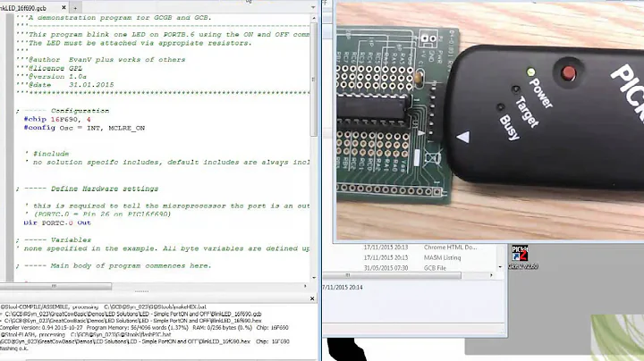Click the '@date 31.01.2015' comment line
Viewport: 644px width, 361px height.
tap(65, 85)
